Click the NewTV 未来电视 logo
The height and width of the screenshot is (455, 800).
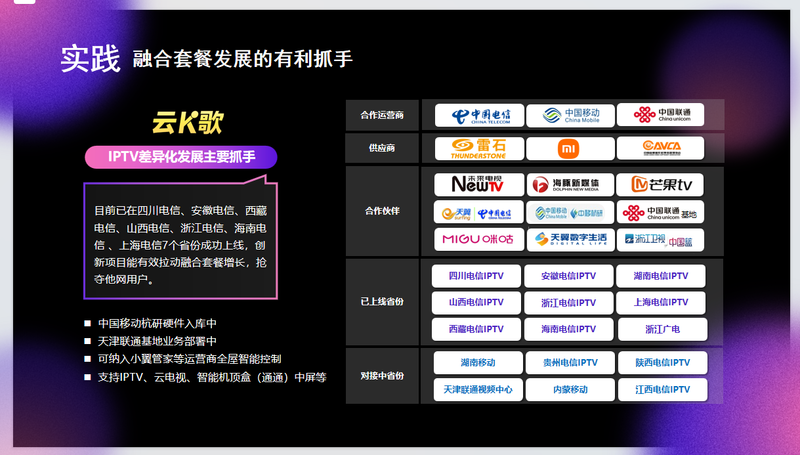pyautogui.click(x=478, y=185)
